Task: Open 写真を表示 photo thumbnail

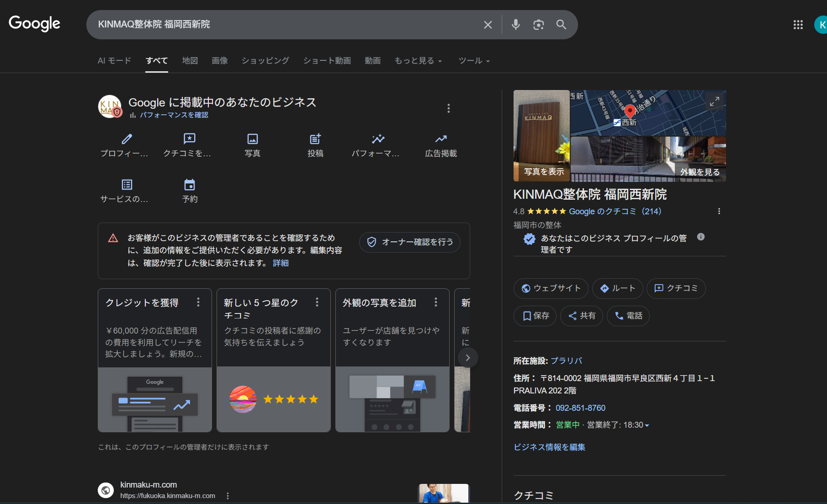Action: pos(541,136)
